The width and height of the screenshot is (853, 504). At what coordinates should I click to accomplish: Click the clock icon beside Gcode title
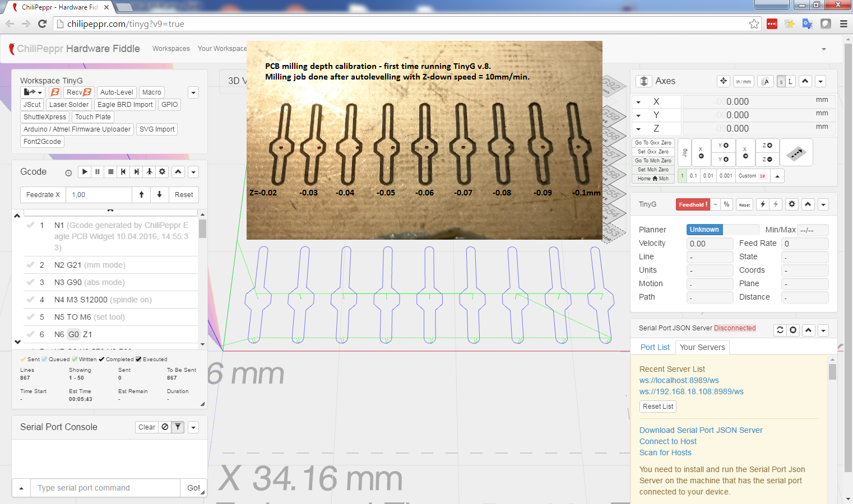point(68,173)
